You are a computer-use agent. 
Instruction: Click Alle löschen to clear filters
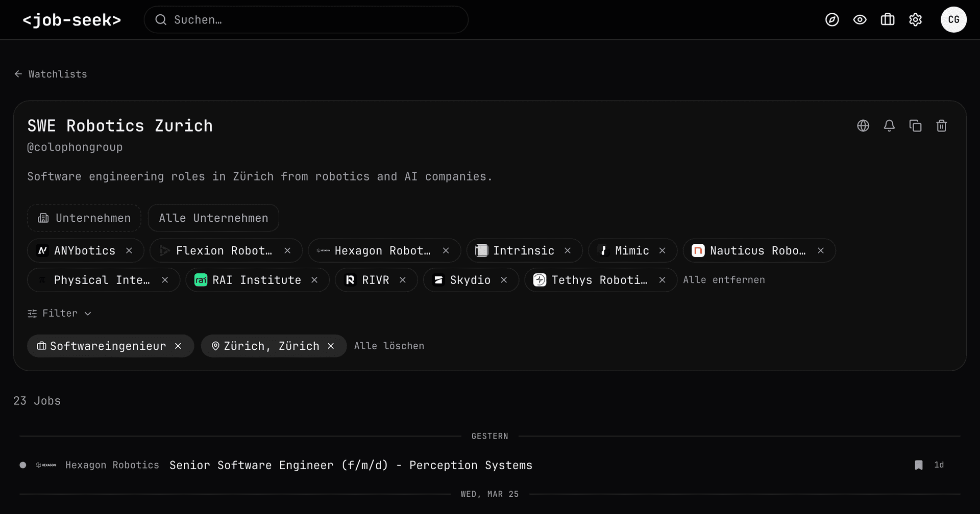point(389,346)
